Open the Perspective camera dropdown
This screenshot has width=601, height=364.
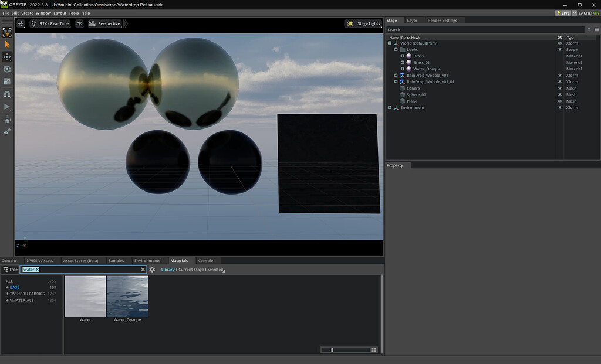(x=105, y=23)
